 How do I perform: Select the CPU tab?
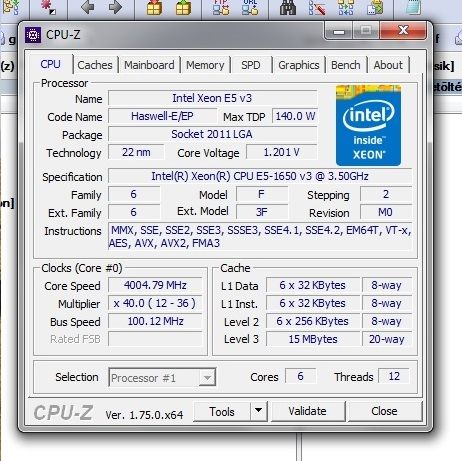[50, 64]
